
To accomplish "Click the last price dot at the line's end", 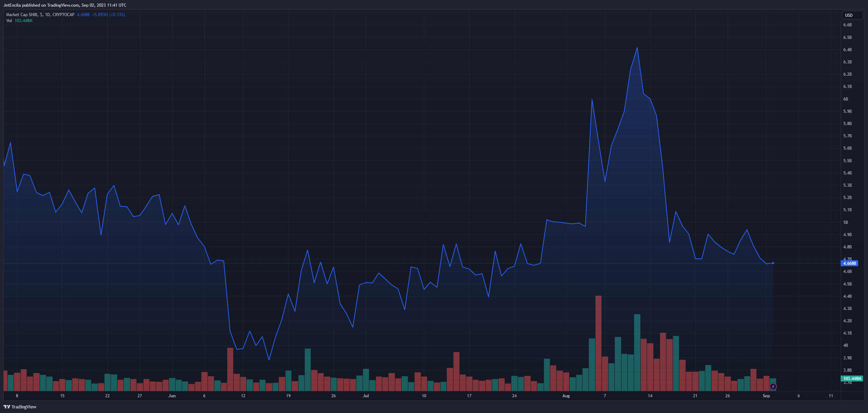I will click(773, 263).
